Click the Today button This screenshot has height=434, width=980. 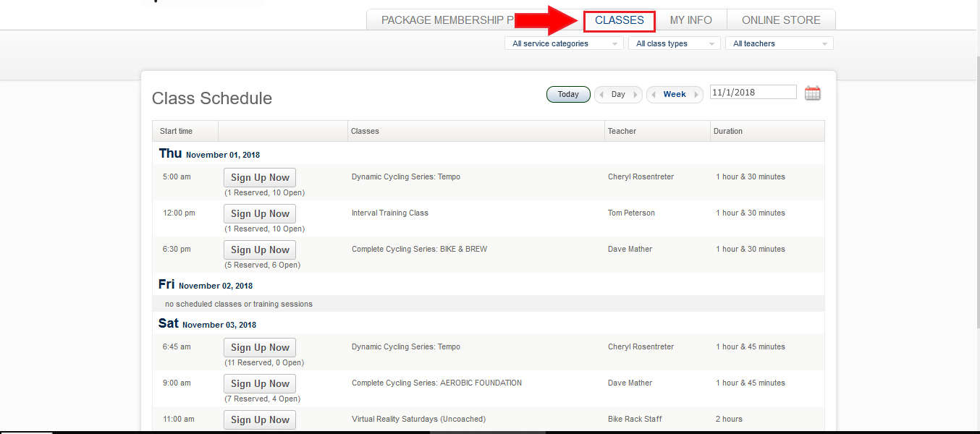coord(568,95)
